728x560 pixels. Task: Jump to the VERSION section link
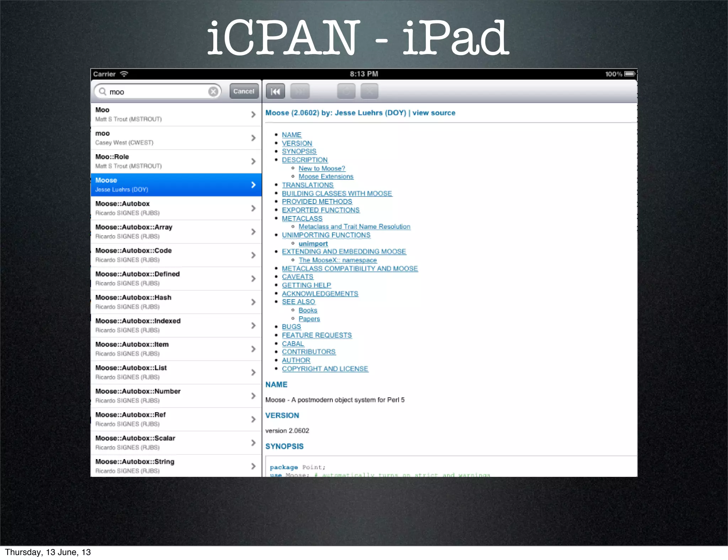297,143
